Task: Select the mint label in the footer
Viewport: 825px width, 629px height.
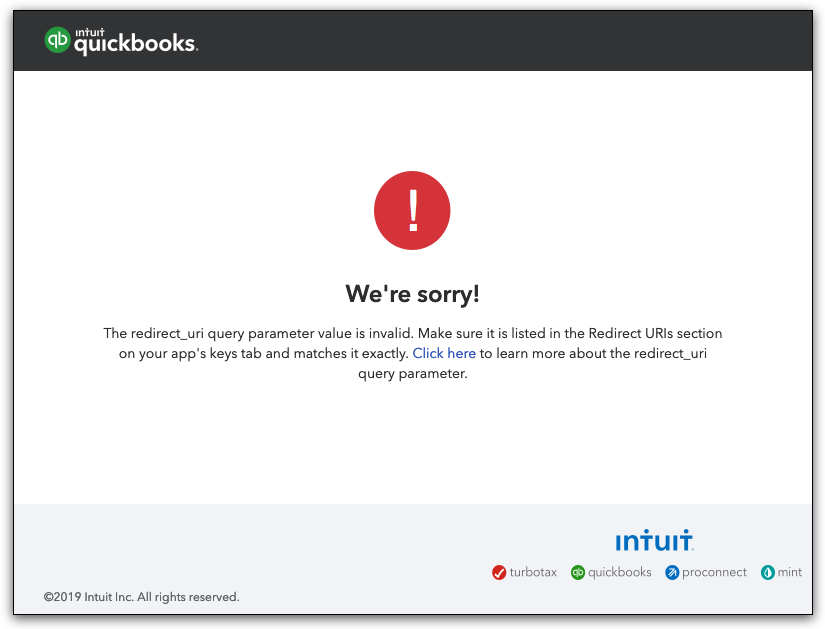Action: (789, 572)
